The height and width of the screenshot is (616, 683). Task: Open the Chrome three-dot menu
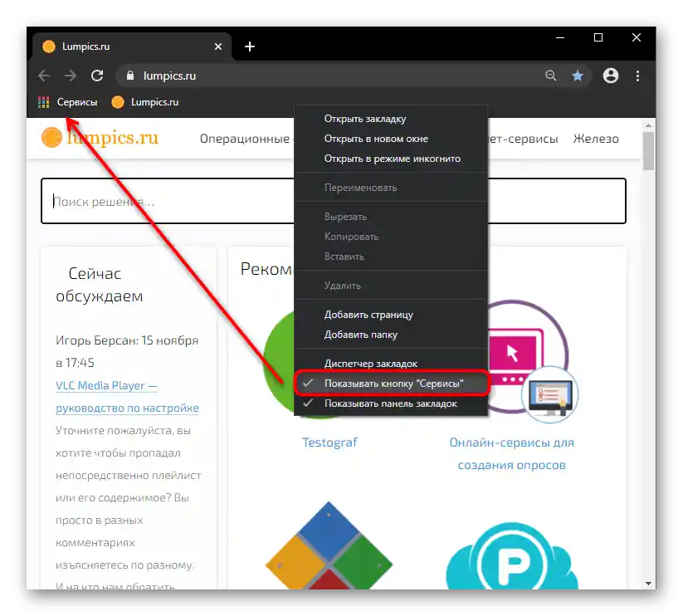click(x=637, y=76)
